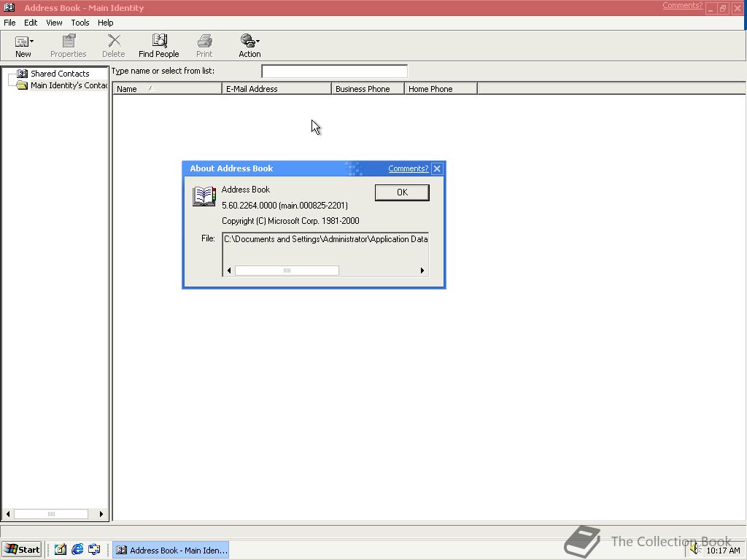Open the Start menu
Image resolution: width=747 pixels, height=560 pixels.
(22, 550)
